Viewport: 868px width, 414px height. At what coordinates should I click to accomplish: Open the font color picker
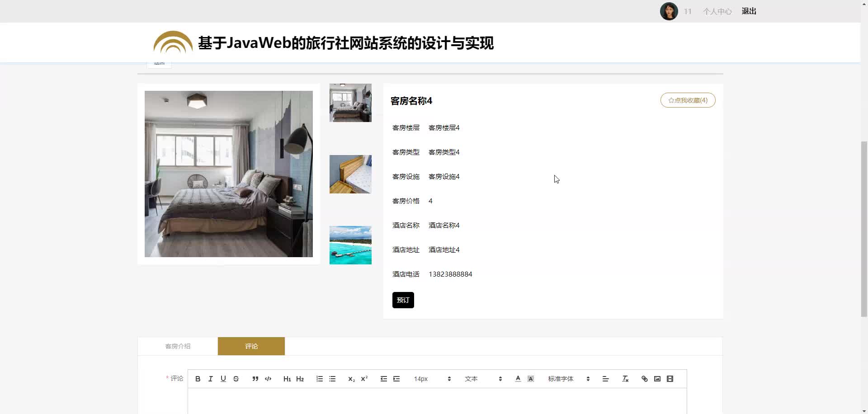(x=518, y=379)
